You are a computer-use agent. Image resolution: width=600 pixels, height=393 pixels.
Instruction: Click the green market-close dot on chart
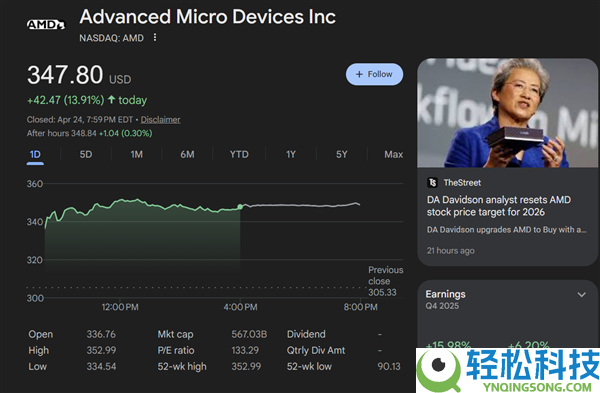click(x=240, y=207)
